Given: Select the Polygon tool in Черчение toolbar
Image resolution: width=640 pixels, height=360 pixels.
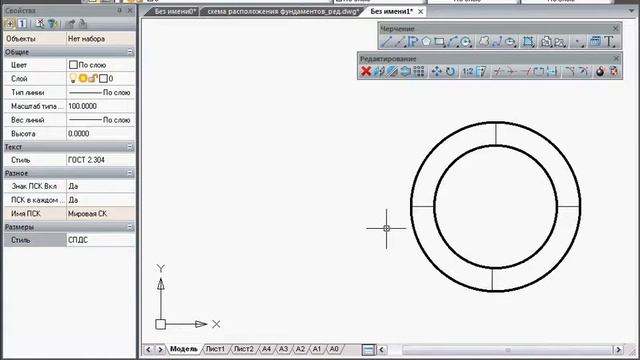Looking at the screenshot, I should tap(426, 42).
